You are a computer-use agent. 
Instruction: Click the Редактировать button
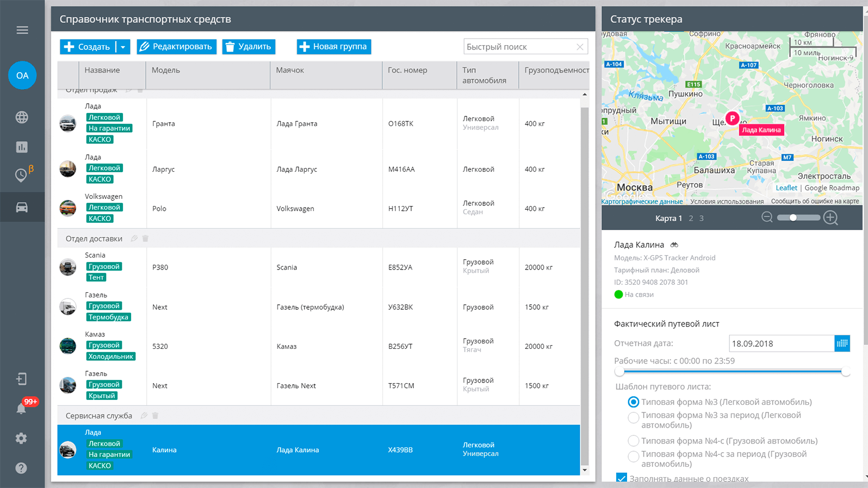(177, 47)
